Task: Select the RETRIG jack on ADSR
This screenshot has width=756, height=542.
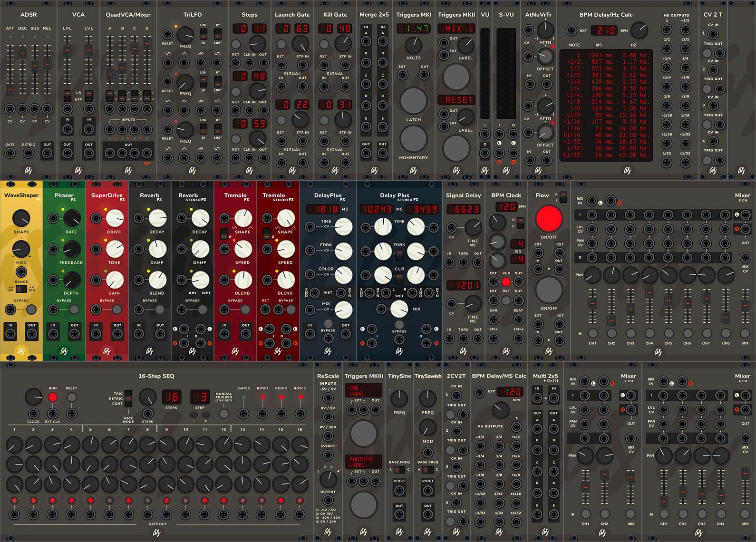Action: coord(29,153)
